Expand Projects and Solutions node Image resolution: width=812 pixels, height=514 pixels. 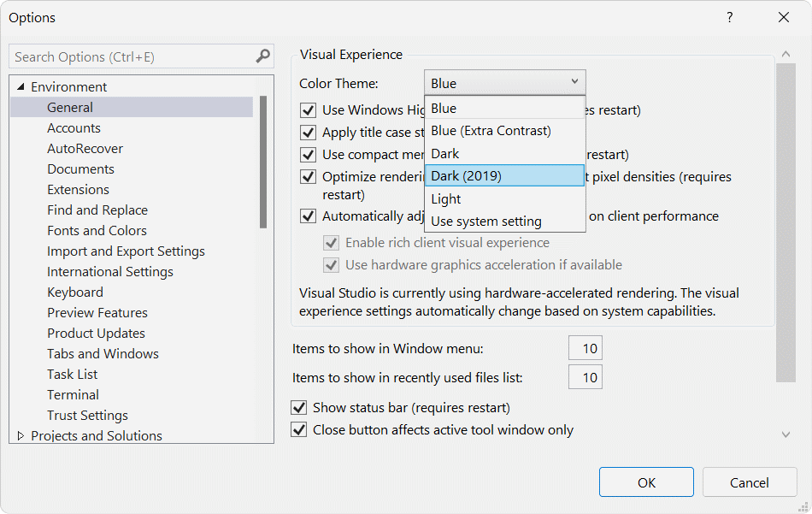[21, 436]
